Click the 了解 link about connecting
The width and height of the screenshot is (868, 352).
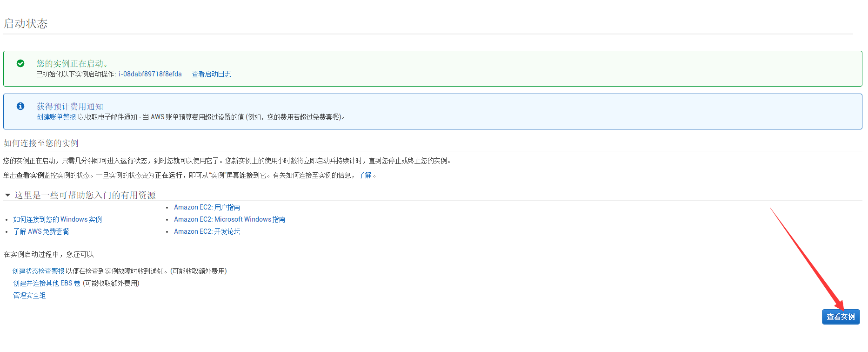click(365, 175)
